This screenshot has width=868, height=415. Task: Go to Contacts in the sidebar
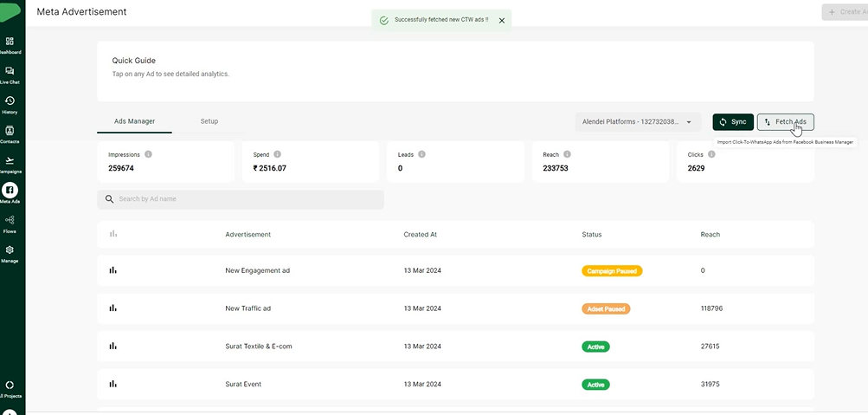coord(10,131)
